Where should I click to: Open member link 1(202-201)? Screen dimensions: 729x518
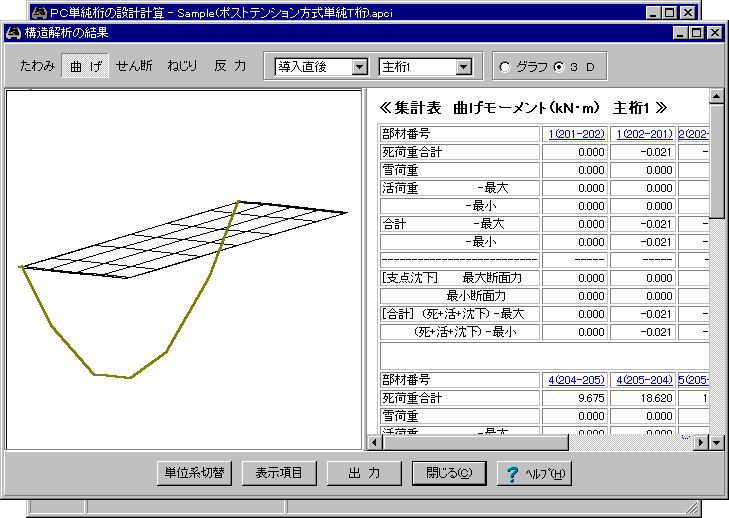click(x=644, y=134)
